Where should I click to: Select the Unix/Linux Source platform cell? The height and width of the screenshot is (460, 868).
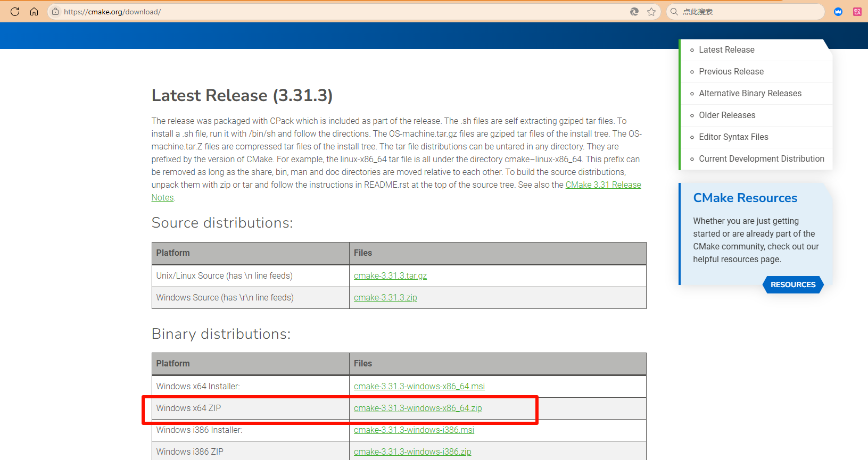tap(251, 276)
